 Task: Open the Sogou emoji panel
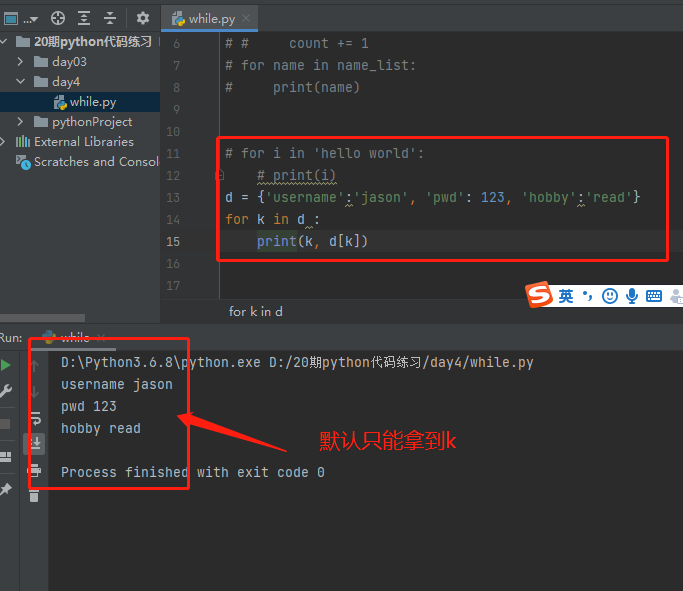click(x=609, y=296)
